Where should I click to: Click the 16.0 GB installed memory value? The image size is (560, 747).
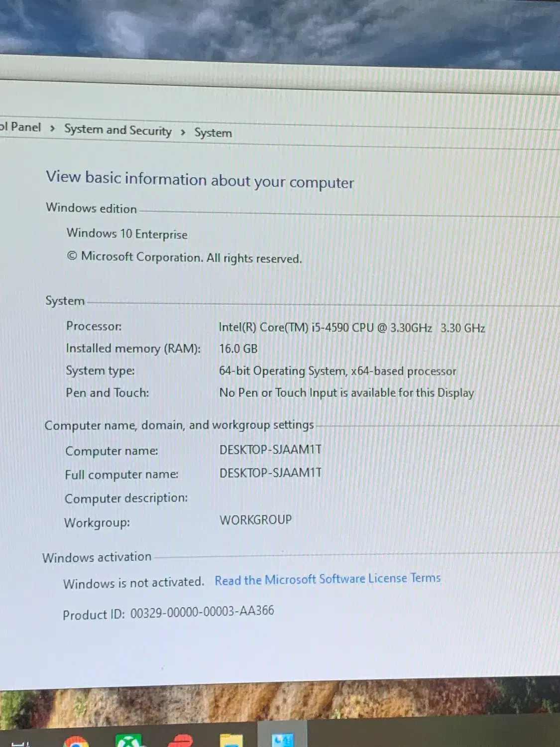tap(238, 349)
